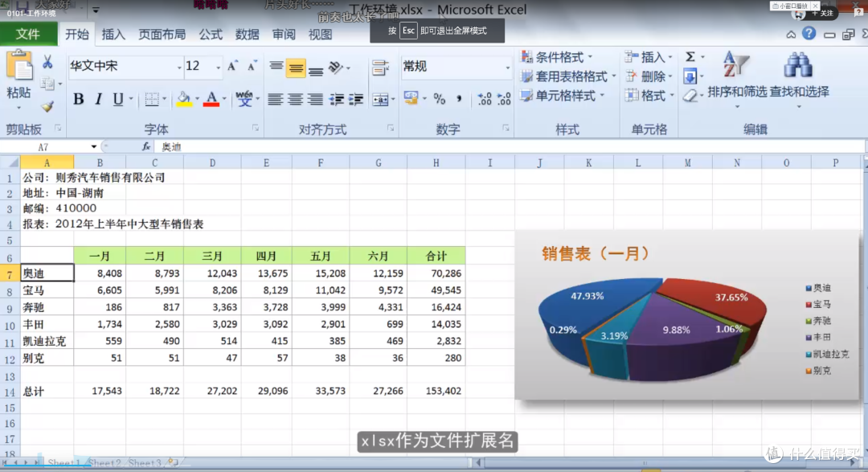
Task: Click decrease indent icon
Action: pyautogui.click(x=336, y=99)
